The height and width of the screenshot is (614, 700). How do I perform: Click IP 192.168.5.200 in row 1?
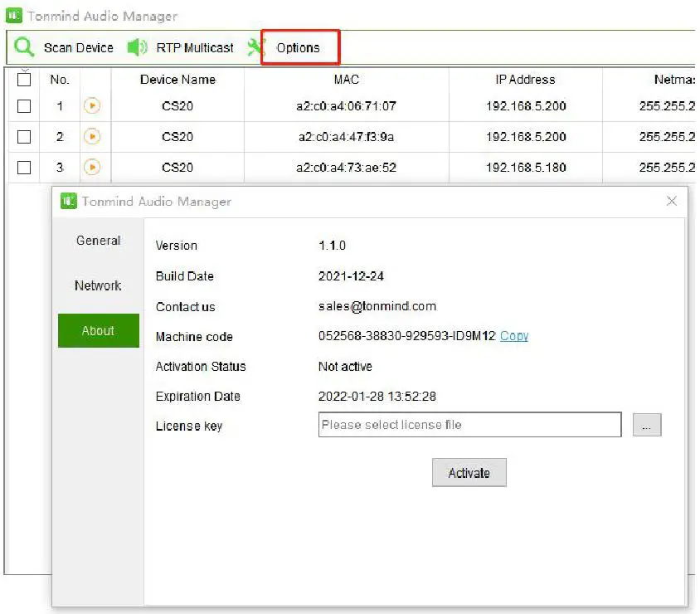tap(526, 106)
